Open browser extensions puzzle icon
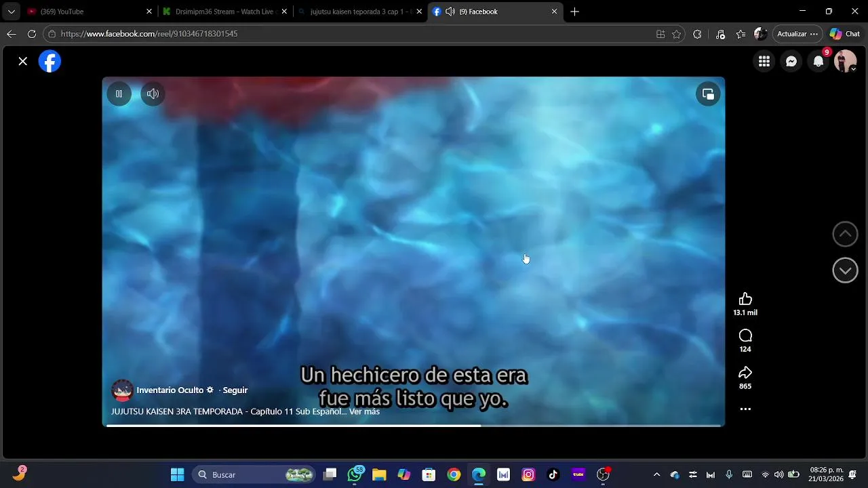 (697, 34)
